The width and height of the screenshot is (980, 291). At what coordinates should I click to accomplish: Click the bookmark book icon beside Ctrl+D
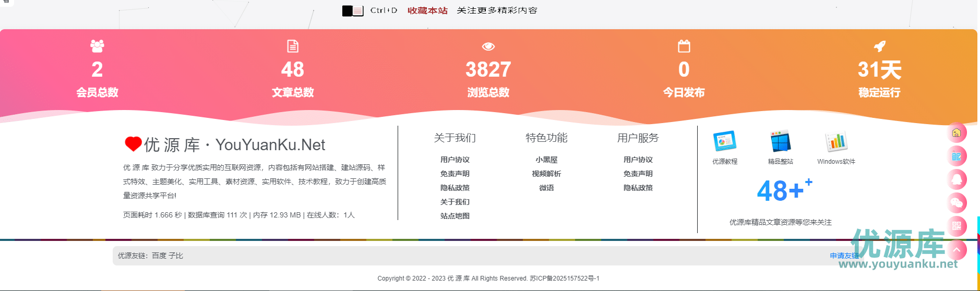click(353, 10)
